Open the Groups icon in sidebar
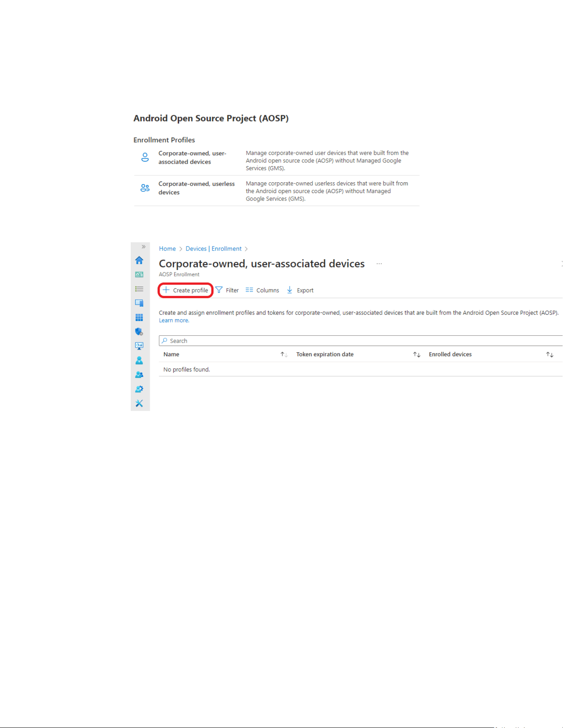 tap(139, 375)
